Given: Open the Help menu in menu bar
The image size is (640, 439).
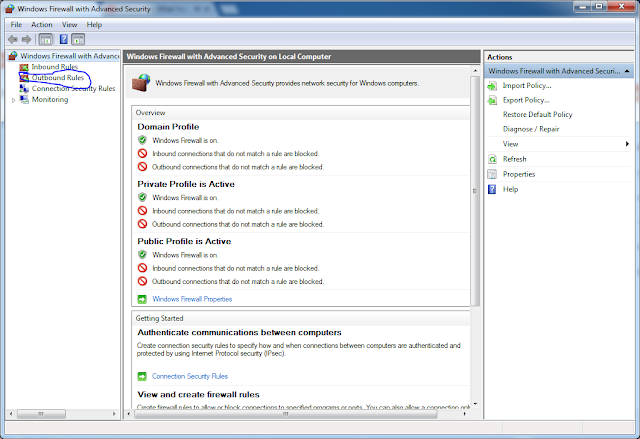Looking at the screenshot, I should [94, 24].
